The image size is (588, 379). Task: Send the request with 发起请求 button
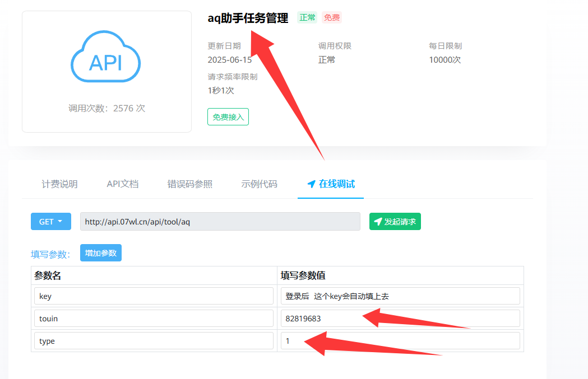pos(395,222)
